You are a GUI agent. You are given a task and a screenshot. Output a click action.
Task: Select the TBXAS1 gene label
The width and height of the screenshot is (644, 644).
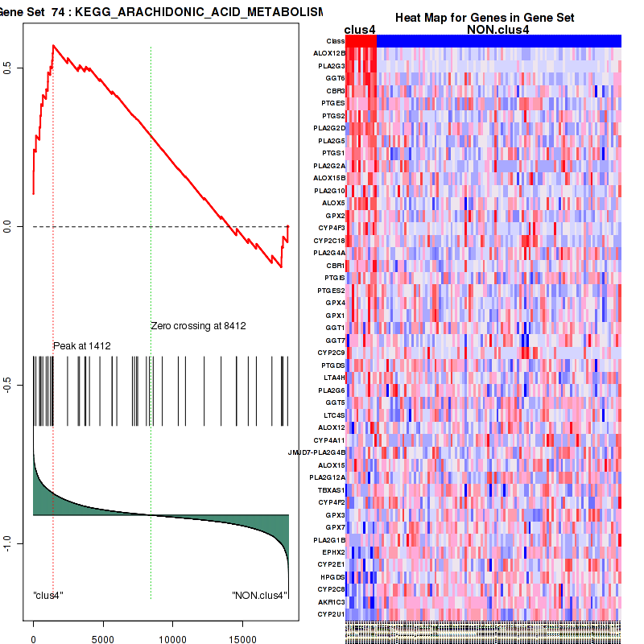[331, 489]
